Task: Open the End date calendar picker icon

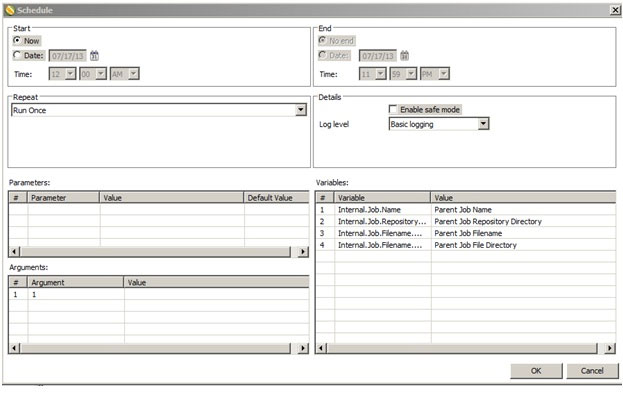Action: [404, 56]
